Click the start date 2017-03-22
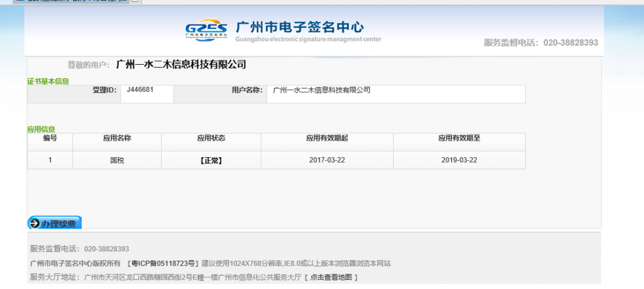The width and height of the screenshot is (644, 289). click(x=327, y=160)
